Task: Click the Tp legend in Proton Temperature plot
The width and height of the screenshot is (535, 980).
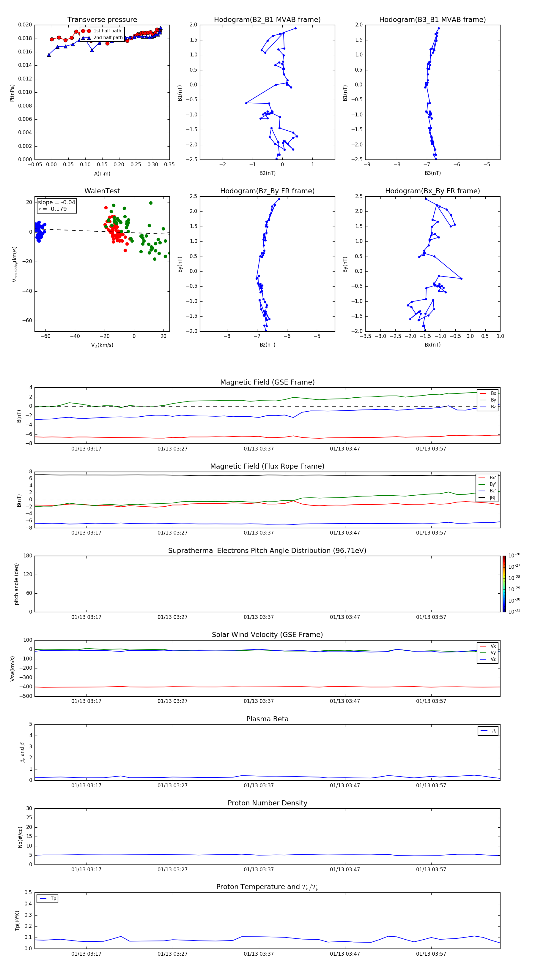Action: click(x=47, y=899)
